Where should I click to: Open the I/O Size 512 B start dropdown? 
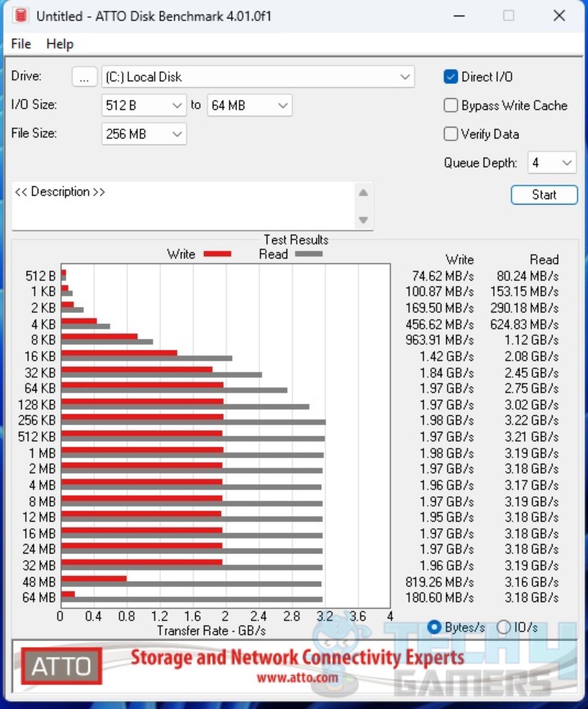pyautogui.click(x=144, y=105)
